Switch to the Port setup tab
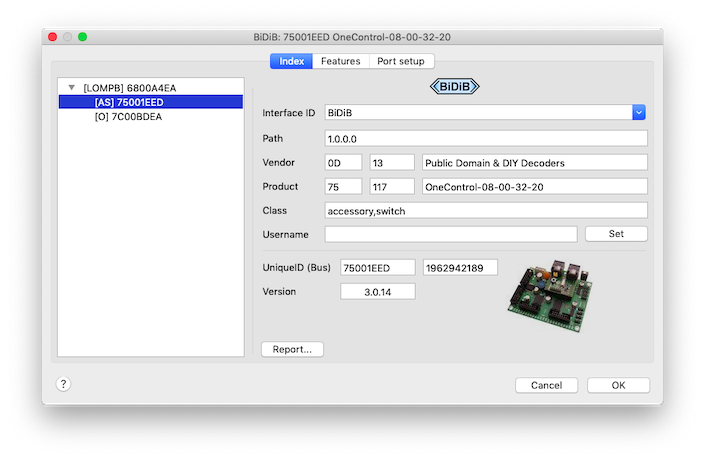This screenshot has width=705, height=460. point(400,61)
